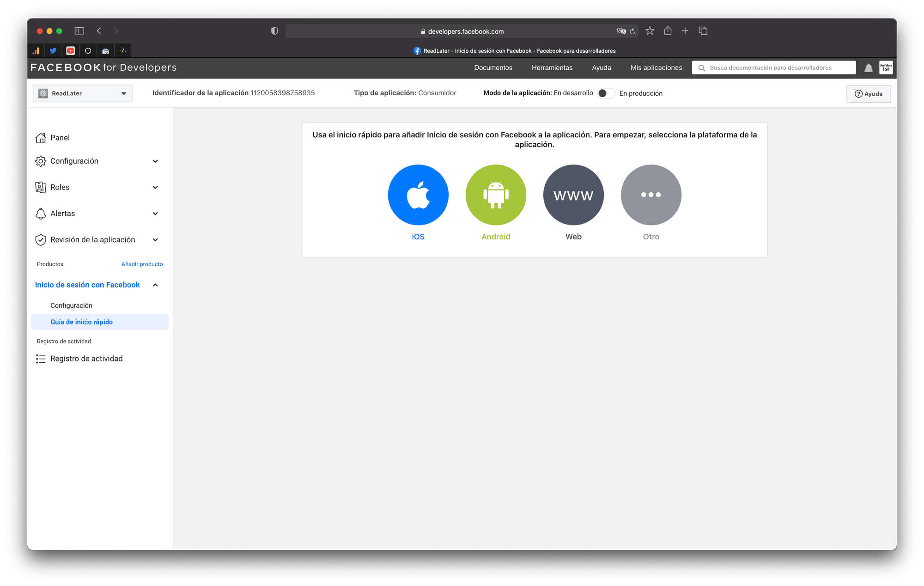Open the pinned tab with storefront icon

point(105,51)
